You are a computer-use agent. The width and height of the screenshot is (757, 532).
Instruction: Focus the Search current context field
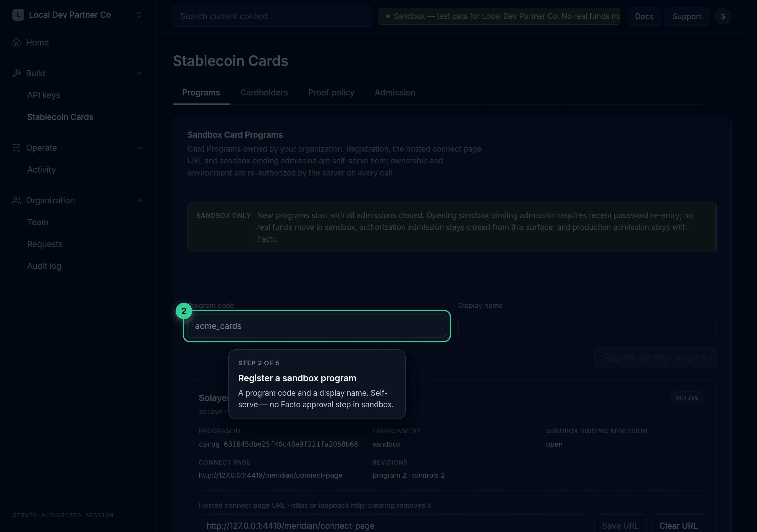pos(272,16)
